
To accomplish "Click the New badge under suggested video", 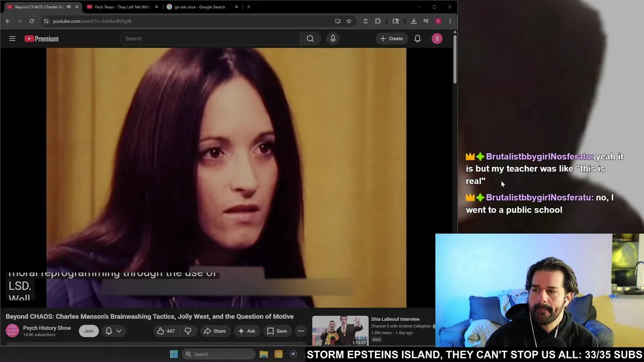I will [376, 339].
